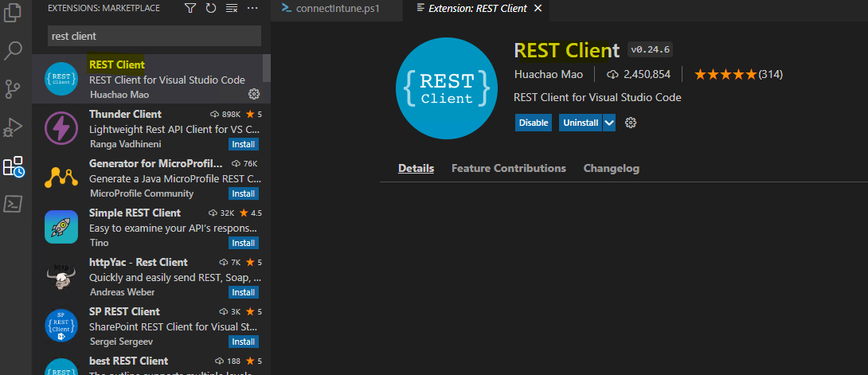
Task: Click EXTENSIONS: MARKETPLACE panel title
Action: [104, 8]
